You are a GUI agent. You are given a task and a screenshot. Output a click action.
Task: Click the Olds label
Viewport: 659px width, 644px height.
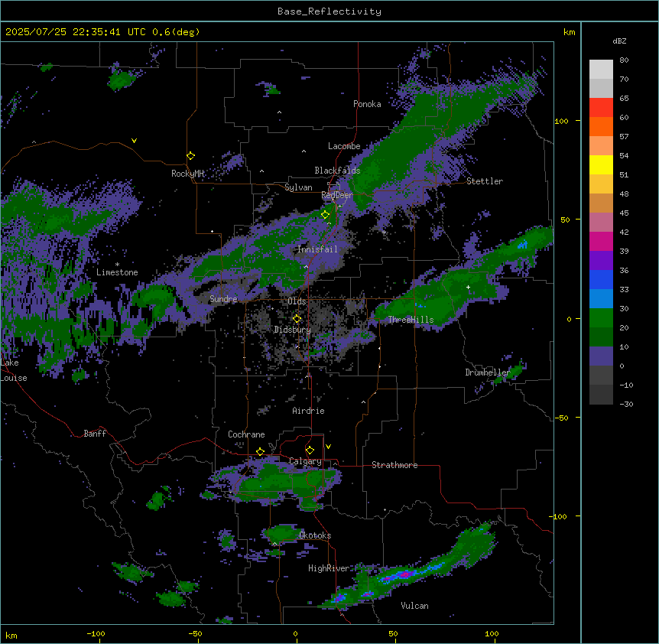[x=297, y=301]
